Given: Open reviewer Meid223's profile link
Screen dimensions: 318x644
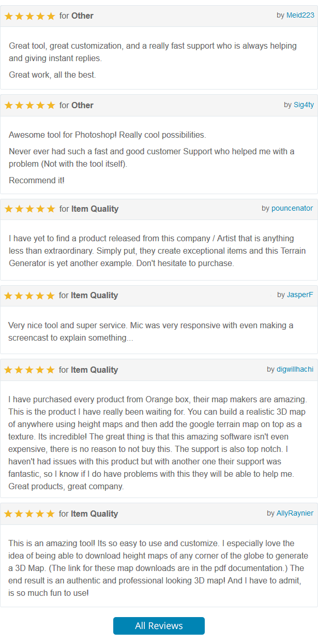Looking at the screenshot, I should pos(300,16).
